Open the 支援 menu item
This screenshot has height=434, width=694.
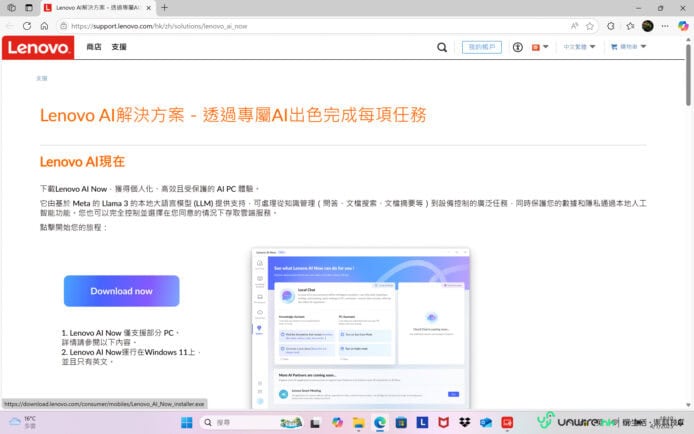pyautogui.click(x=119, y=47)
